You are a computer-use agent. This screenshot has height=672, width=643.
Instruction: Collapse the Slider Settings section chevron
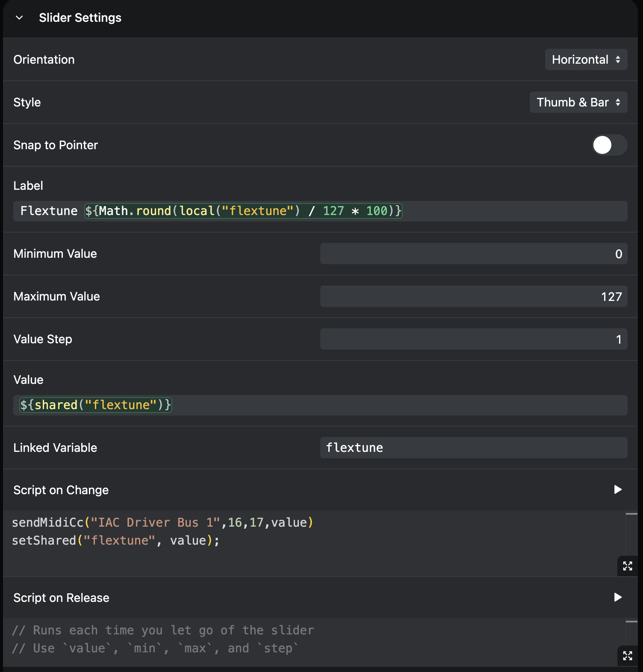(x=19, y=18)
